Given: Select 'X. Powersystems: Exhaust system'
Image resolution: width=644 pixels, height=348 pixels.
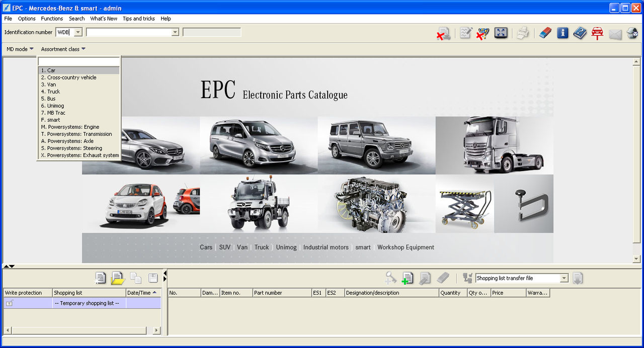Looking at the screenshot, I should (x=79, y=155).
